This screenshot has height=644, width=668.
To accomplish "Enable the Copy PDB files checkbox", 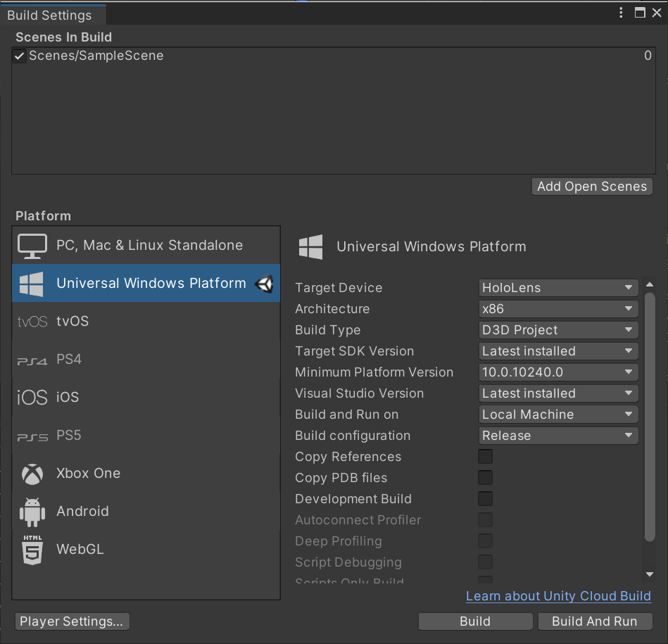I will tap(485, 478).
